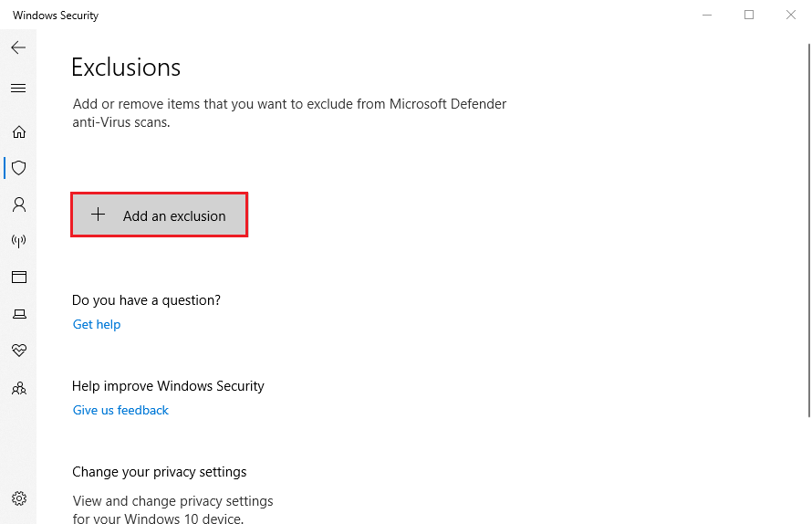Image resolution: width=812 pixels, height=524 pixels.
Task: Go back using the back arrow
Action: [18, 47]
